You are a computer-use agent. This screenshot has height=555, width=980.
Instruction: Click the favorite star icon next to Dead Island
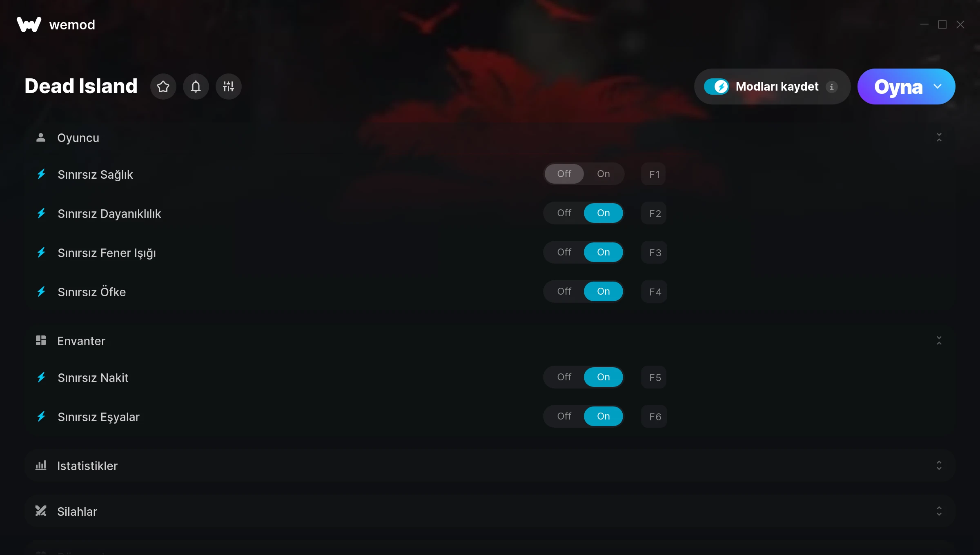[163, 87]
